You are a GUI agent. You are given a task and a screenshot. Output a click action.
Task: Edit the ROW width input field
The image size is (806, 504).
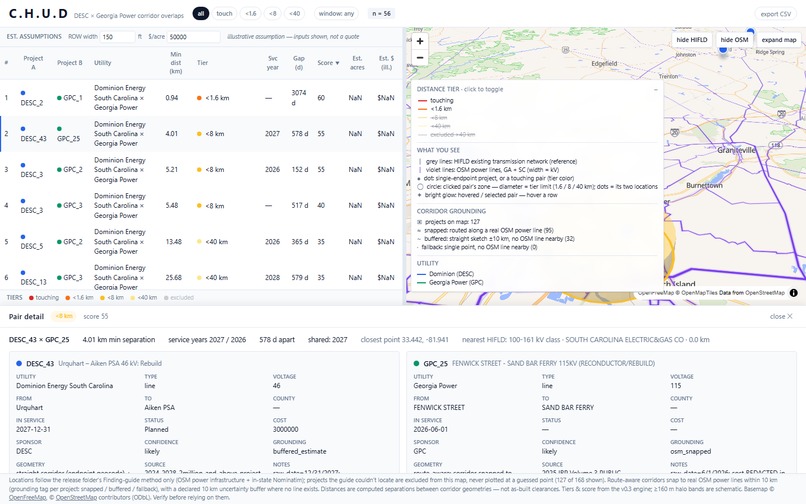click(x=118, y=37)
